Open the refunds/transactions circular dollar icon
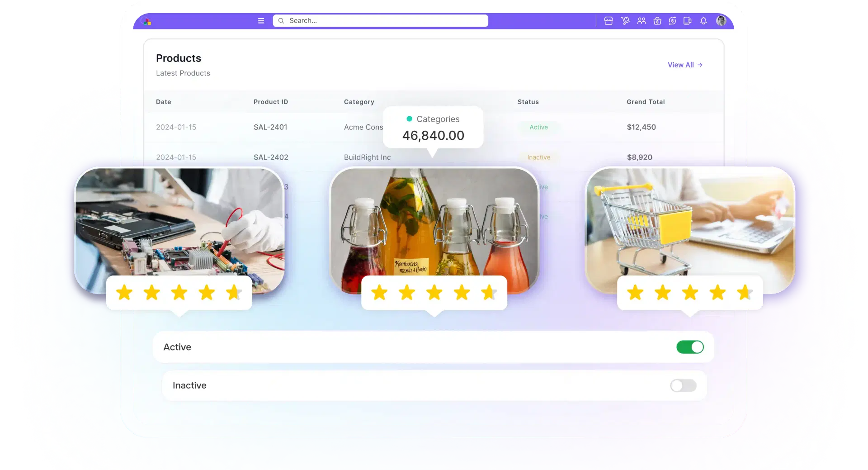The height and width of the screenshot is (470, 868). (672, 21)
